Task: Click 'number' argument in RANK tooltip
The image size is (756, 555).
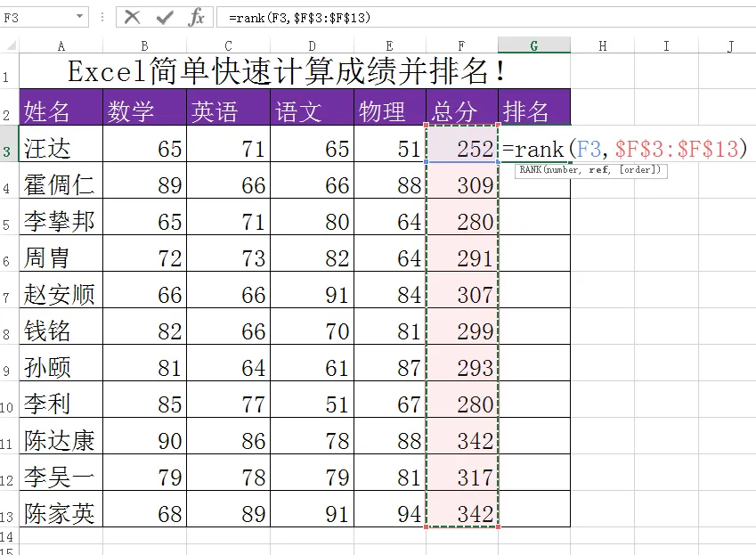Action: point(562,170)
